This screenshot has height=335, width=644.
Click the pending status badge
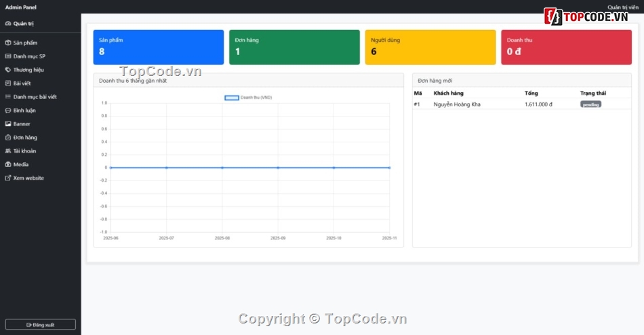pyautogui.click(x=590, y=104)
